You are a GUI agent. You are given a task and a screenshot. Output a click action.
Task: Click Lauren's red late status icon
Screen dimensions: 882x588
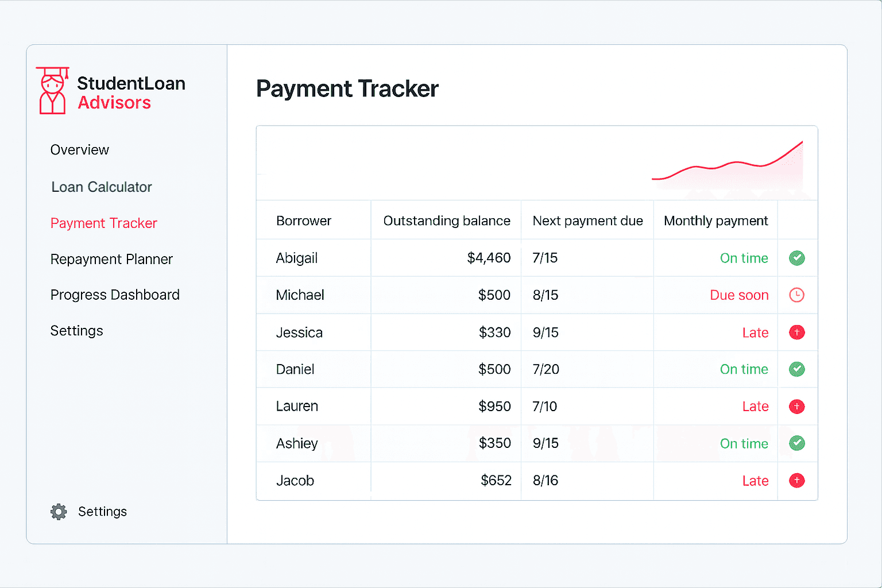796,407
